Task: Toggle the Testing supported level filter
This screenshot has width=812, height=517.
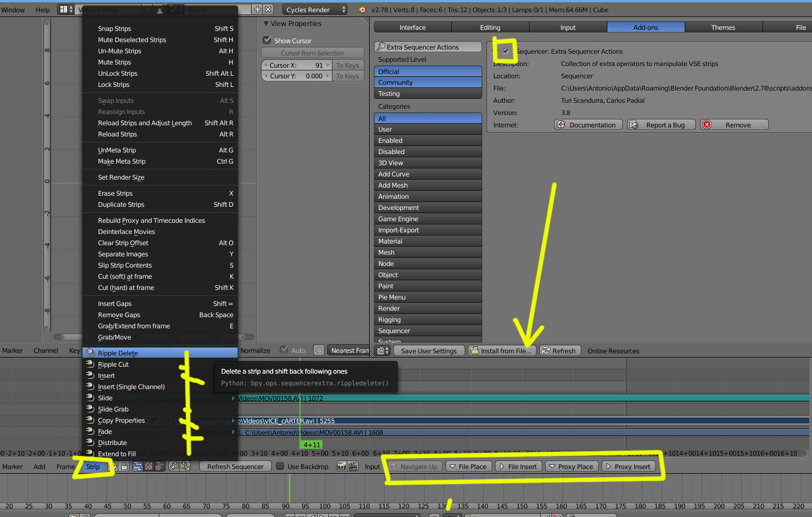Action: 428,94
